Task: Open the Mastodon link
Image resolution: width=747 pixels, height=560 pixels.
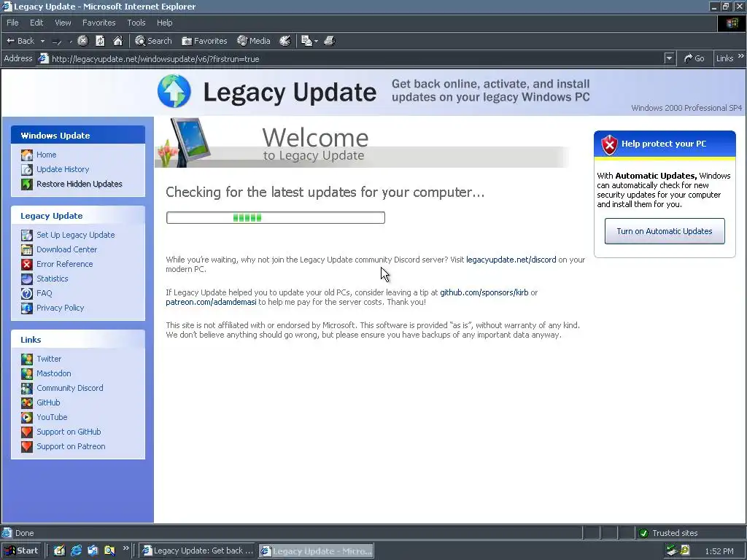Action: pos(54,373)
